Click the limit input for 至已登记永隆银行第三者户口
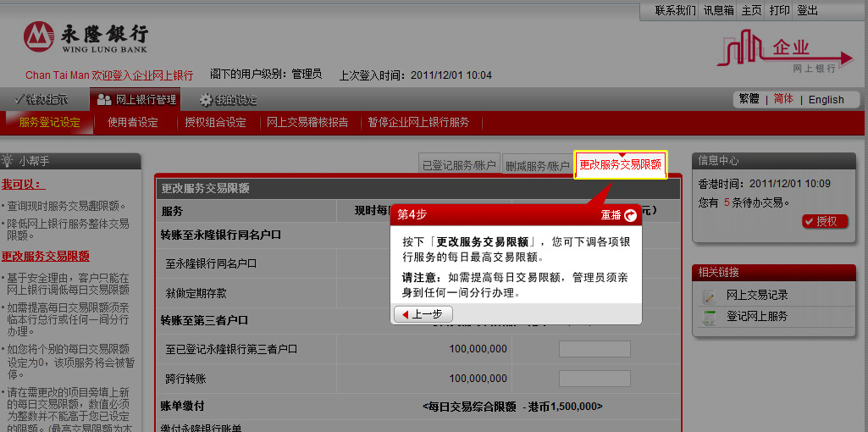Viewport: 868px width, 432px height. tap(594, 349)
